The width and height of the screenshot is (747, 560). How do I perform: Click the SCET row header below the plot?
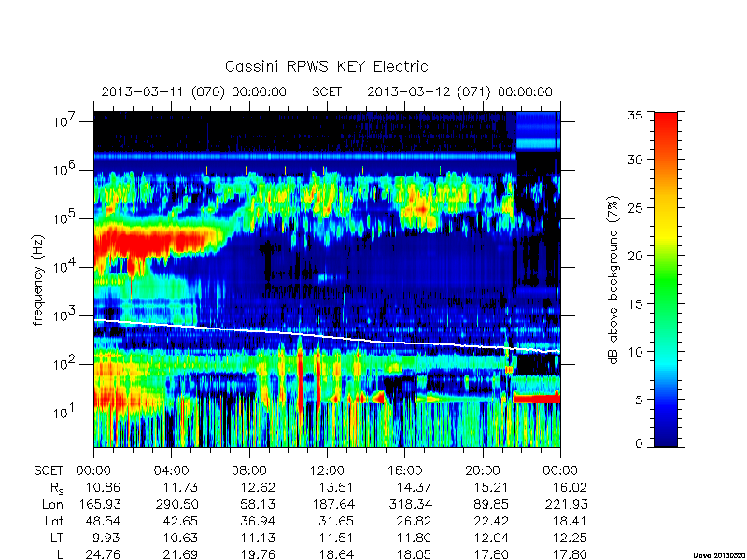click(49, 471)
